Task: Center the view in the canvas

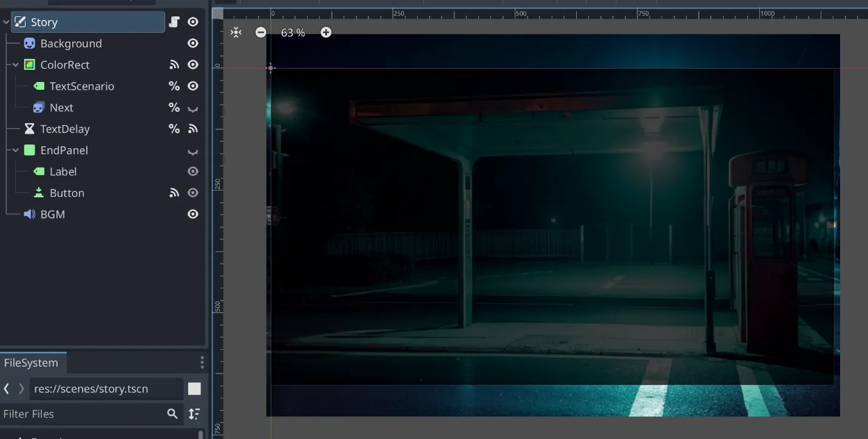Action: tap(236, 32)
